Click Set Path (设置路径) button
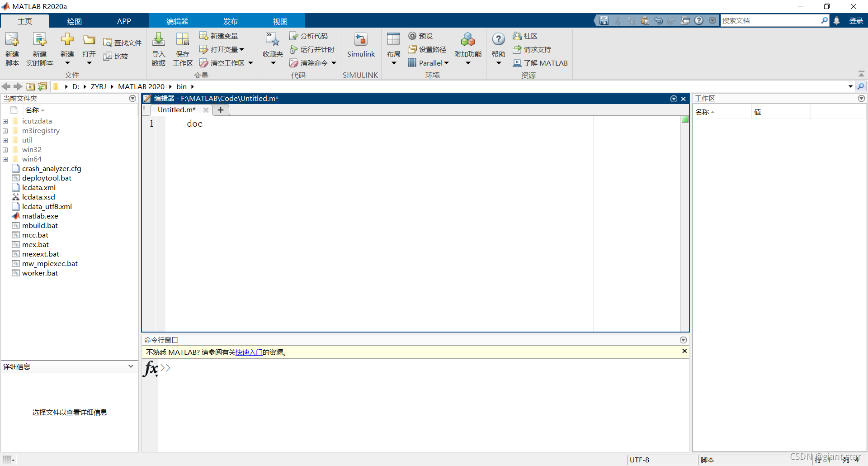Screen dimensions: 868x466 point(427,49)
